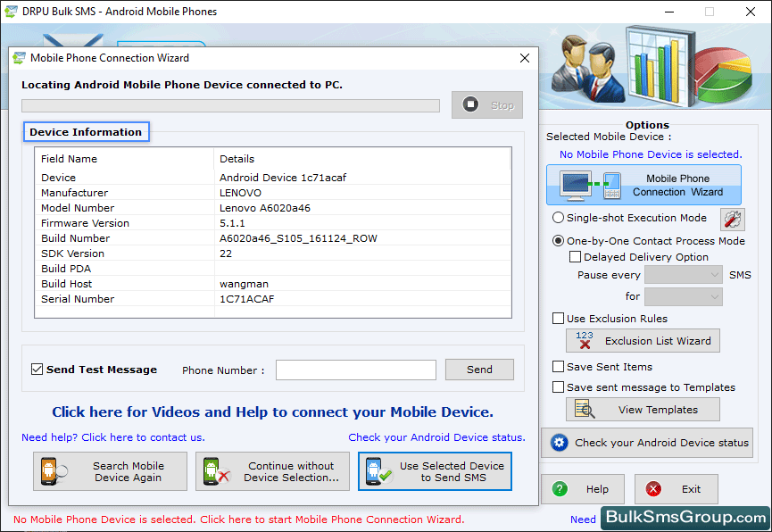Click Use Selected Device to Send SMS
The image size is (772, 532).
pos(435,471)
